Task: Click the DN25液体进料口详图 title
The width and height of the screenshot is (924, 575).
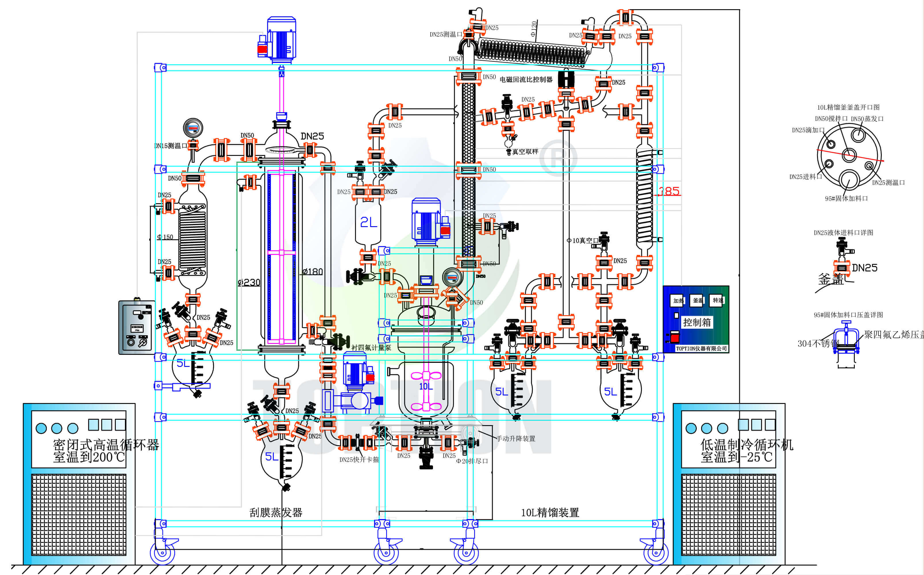Action: pos(843,233)
